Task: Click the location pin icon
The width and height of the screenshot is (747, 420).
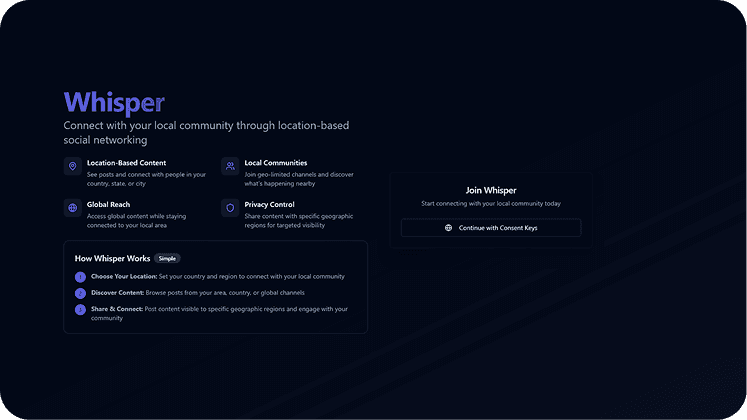Action: pos(72,166)
